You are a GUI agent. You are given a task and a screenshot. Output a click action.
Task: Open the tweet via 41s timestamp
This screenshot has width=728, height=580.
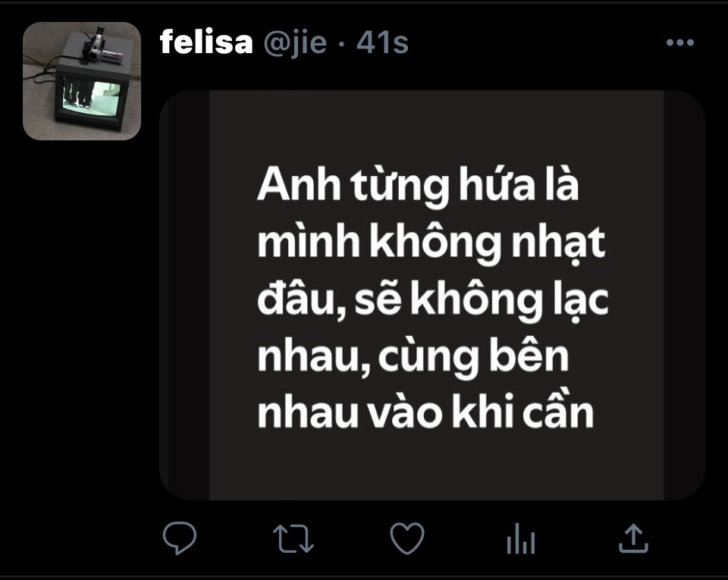(382, 42)
